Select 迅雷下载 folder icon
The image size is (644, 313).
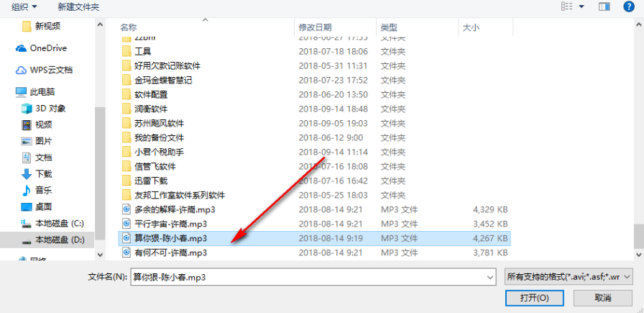coord(126,181)
